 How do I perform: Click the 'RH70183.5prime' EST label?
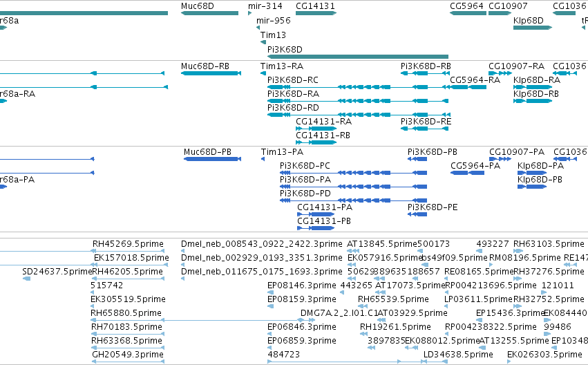click(x=126, y=327)
